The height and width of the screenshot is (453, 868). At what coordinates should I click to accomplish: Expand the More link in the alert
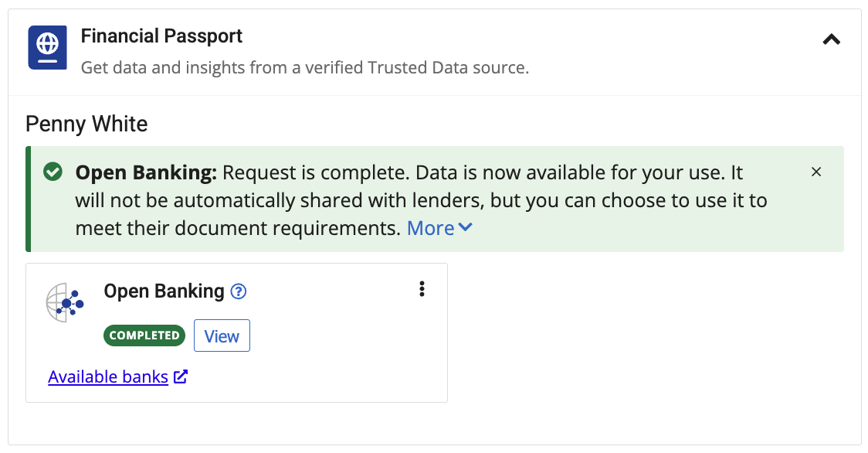click(431, 228)
